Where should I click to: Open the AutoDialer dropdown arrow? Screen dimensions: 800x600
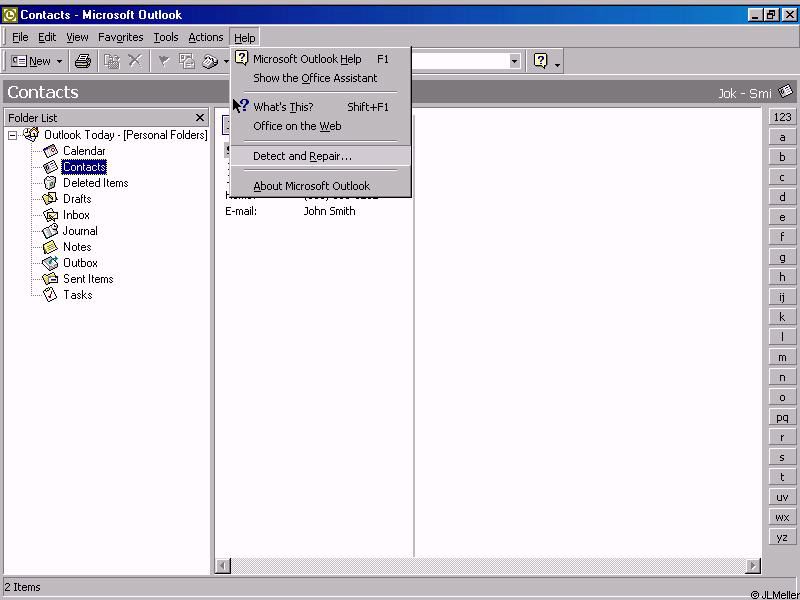point(226,62)
